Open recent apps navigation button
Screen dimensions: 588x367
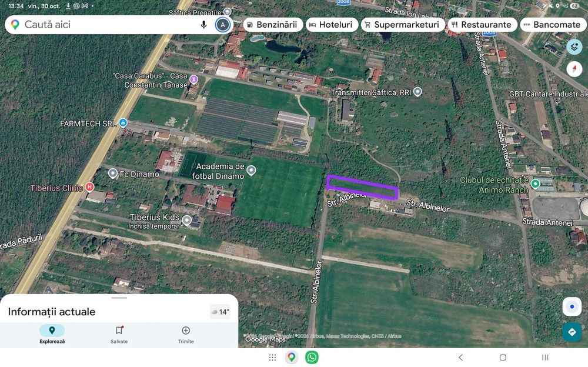point(545,357)
